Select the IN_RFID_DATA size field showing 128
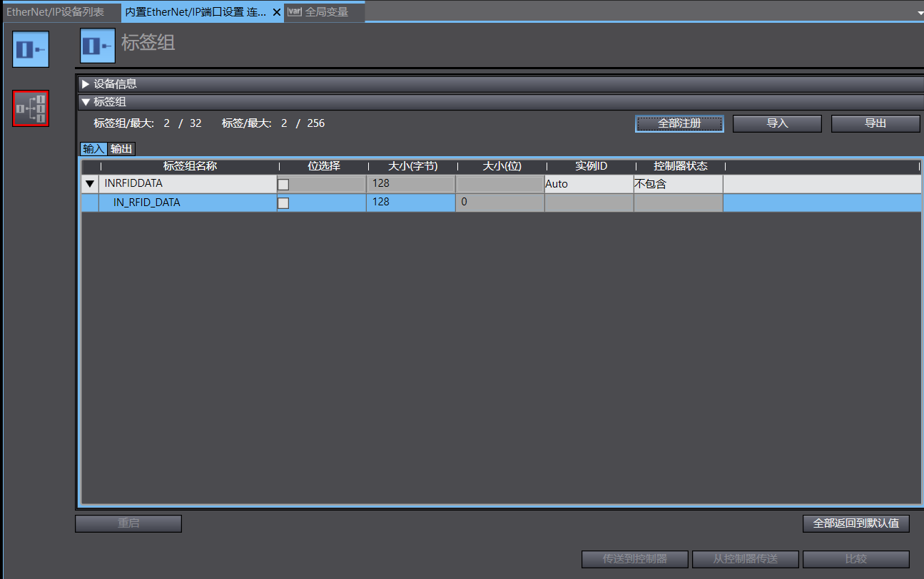 (411, 203)
